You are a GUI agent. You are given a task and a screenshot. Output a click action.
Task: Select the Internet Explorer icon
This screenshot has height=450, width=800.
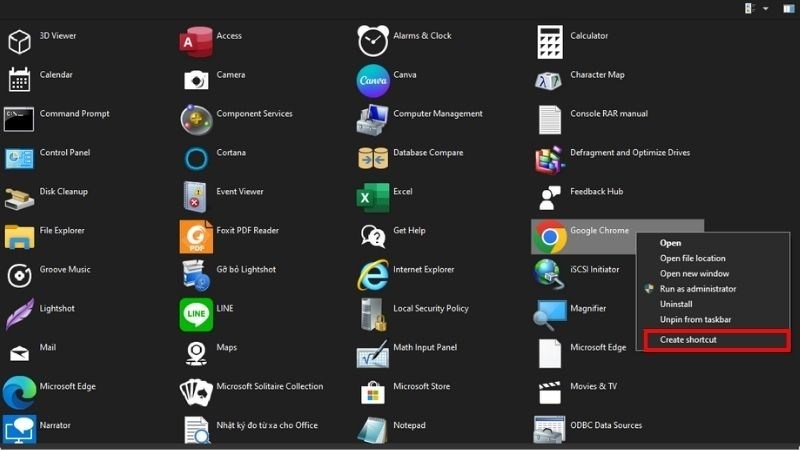[x=373, y=275]
